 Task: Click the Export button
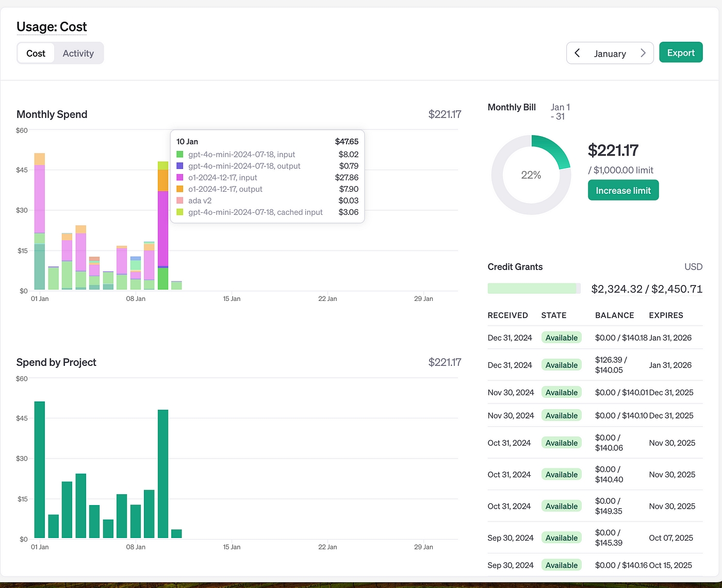pos(681,53)
